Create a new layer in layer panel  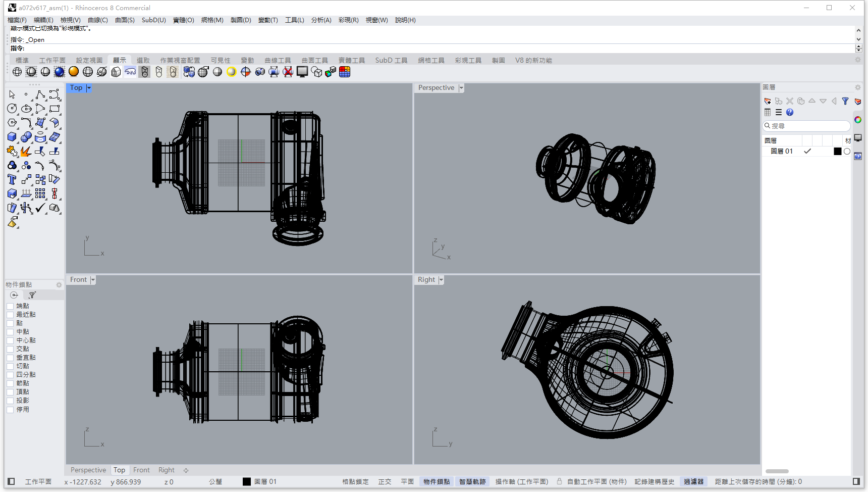pos(768,101)
